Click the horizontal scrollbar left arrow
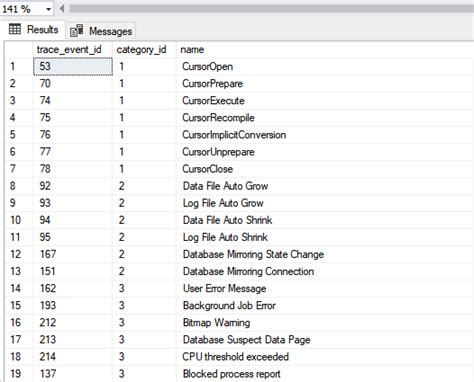This screenshot has height=382, width=474. click(x=62, y=9)
